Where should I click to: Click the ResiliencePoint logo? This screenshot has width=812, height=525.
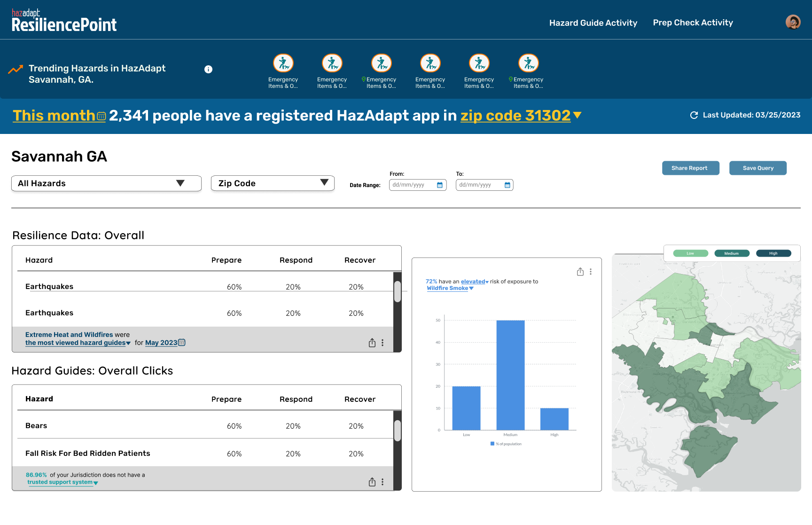(64, 21)
